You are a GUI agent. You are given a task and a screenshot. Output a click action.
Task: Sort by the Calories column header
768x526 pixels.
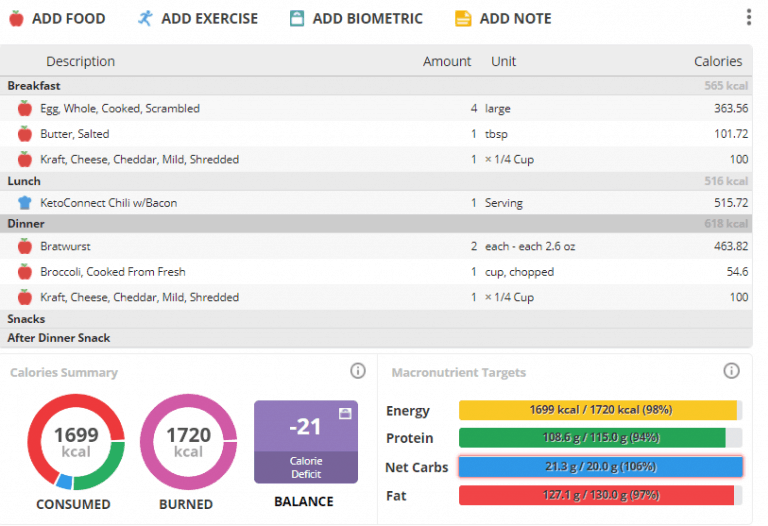click(x=718, y=61)
